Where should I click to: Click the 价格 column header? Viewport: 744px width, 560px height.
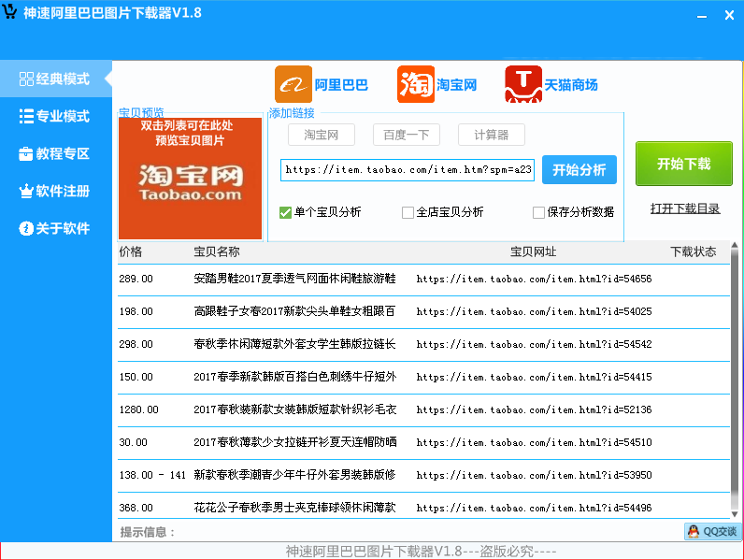point(131,251)
